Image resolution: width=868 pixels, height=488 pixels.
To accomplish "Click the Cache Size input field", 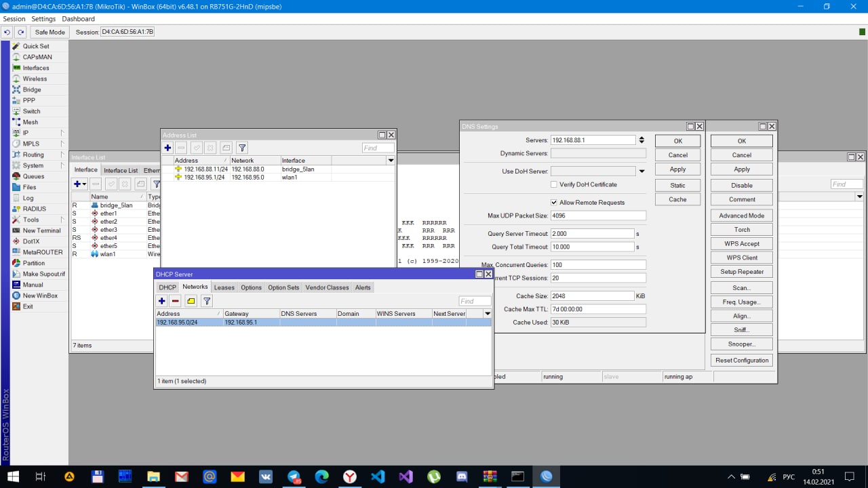I will 592,296.
